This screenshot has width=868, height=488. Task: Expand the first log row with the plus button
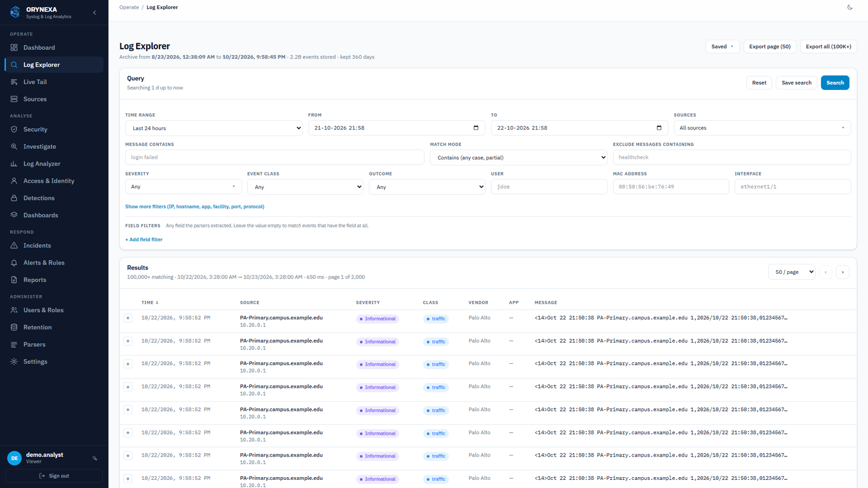128,318
